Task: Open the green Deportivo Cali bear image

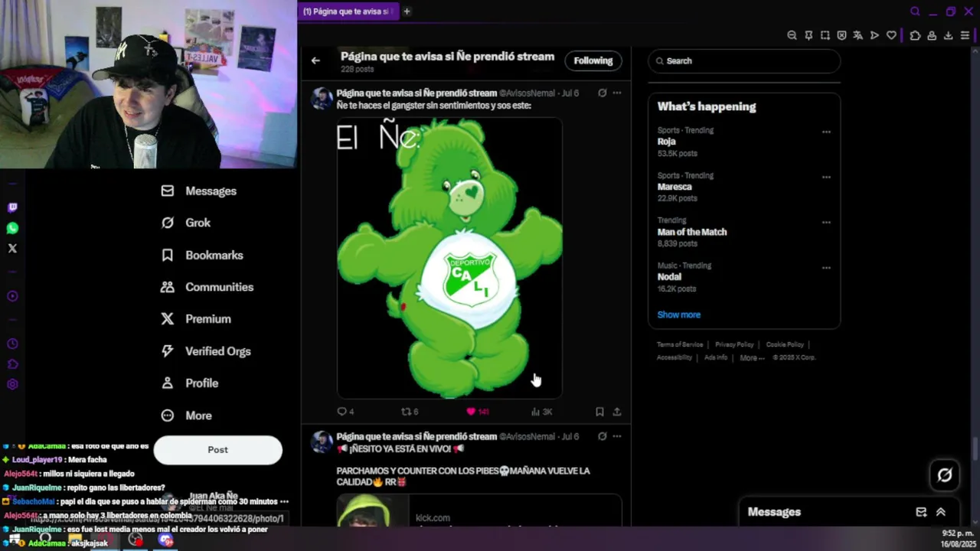Action: [x=449, y=258]
